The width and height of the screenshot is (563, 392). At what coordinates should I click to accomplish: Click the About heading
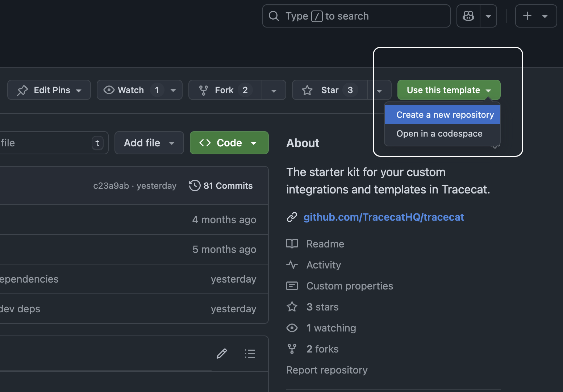(303, 143)
